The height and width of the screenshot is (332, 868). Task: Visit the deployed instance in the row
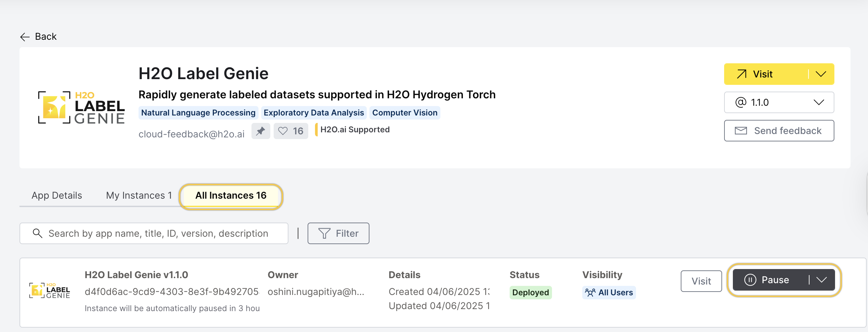(701, 281)
